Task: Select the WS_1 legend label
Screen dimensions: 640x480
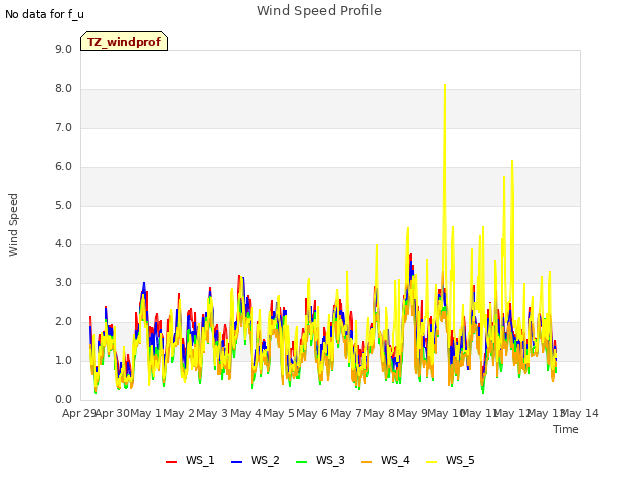Action: tap(200, 460)
